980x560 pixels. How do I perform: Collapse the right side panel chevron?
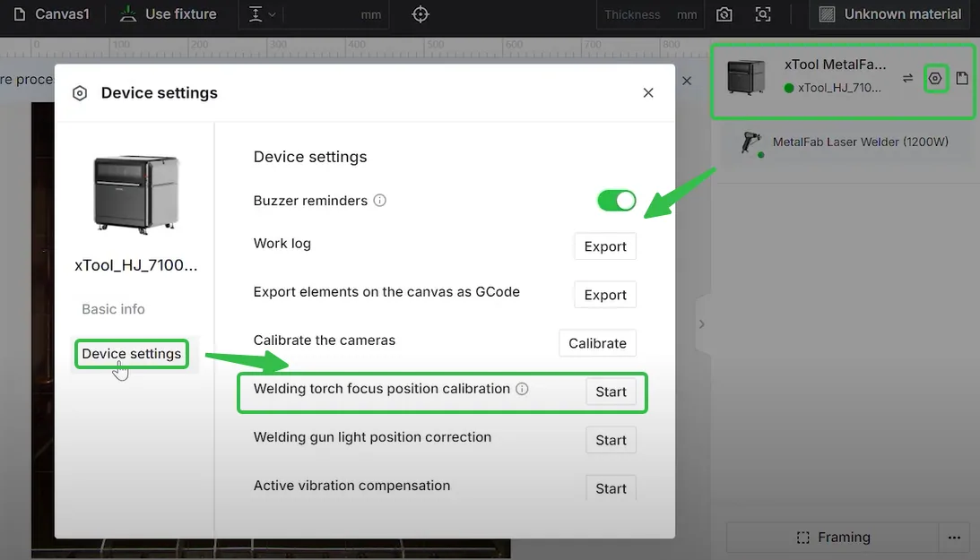click(x=702, y=324)
